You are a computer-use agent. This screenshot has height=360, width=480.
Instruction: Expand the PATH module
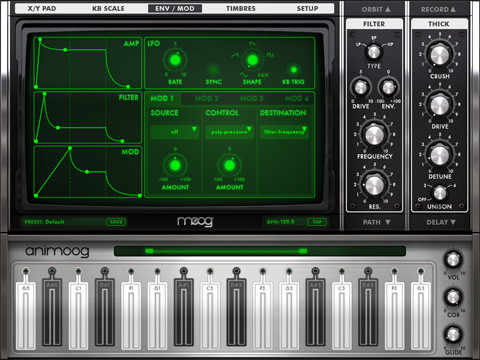(x=376, y=222)
